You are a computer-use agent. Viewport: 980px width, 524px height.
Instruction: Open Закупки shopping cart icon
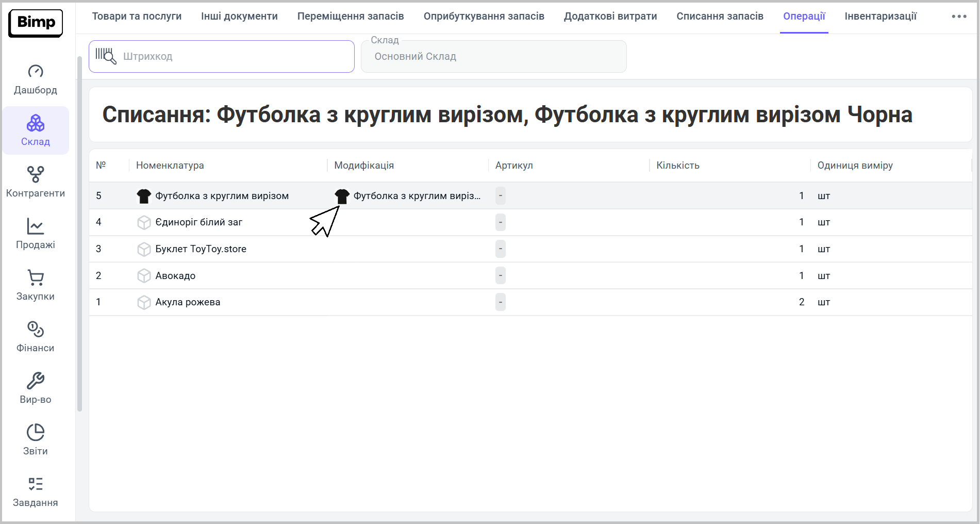[x=36, y=278]
